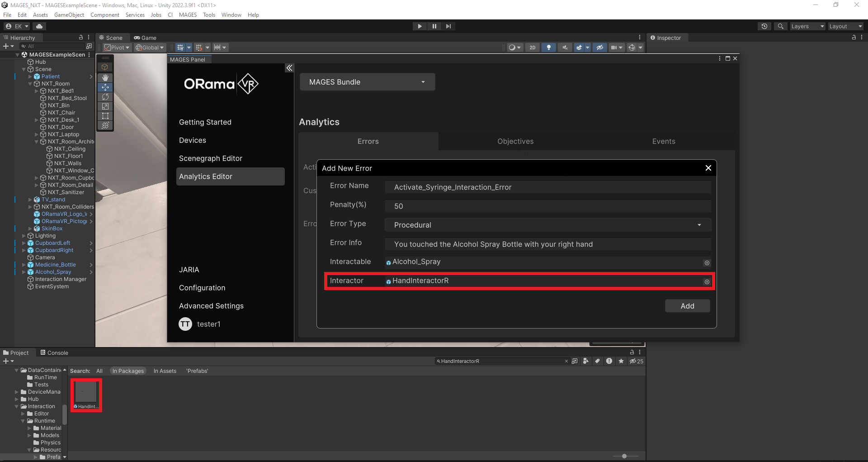Expand the Patient hierarchy item
This screenshot has height=462, width=868.
(x=30, y=76)
